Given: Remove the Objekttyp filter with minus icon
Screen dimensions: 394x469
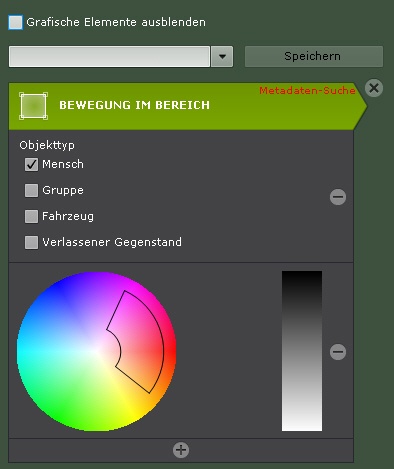Looking at the screenshot, I should tap(338, 197).
